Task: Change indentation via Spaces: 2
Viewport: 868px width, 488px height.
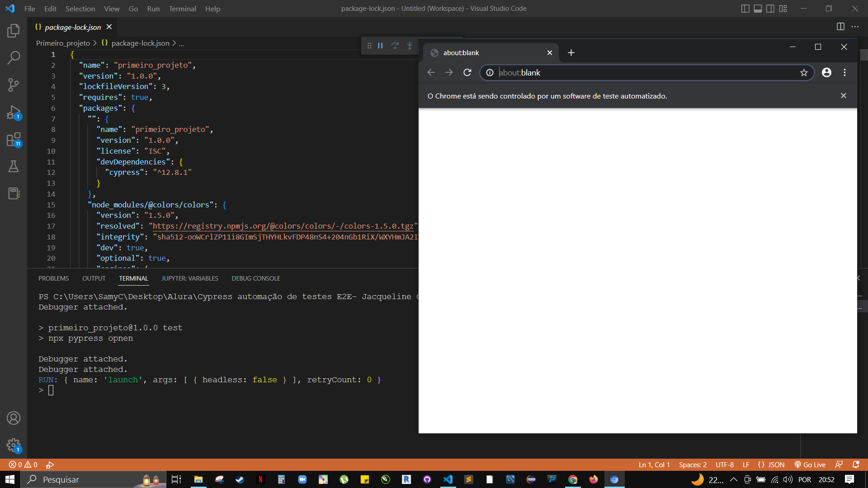Action: click(x=693, y=465)
